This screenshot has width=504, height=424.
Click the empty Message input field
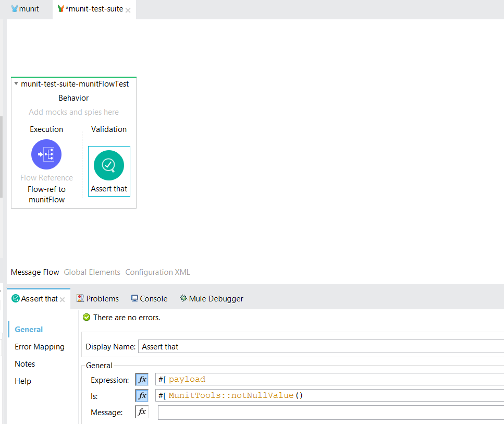[x=330, y=412]
